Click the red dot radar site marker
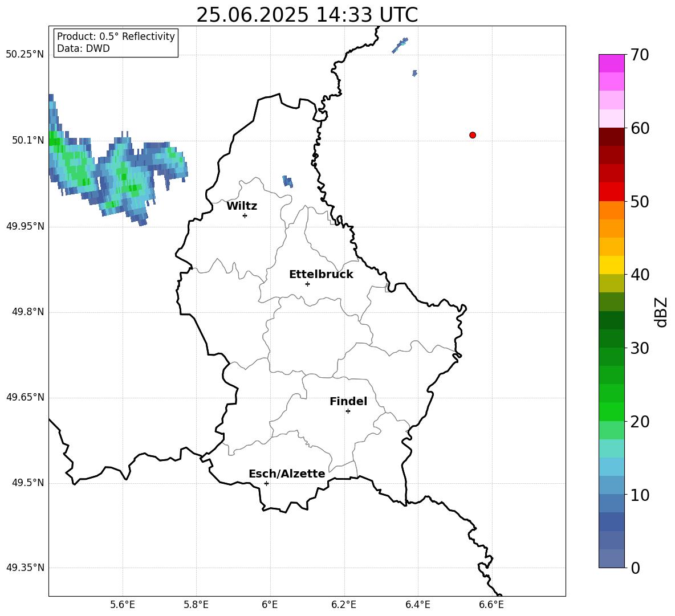Screen dimensions: 675x616 tap(473, 135)
